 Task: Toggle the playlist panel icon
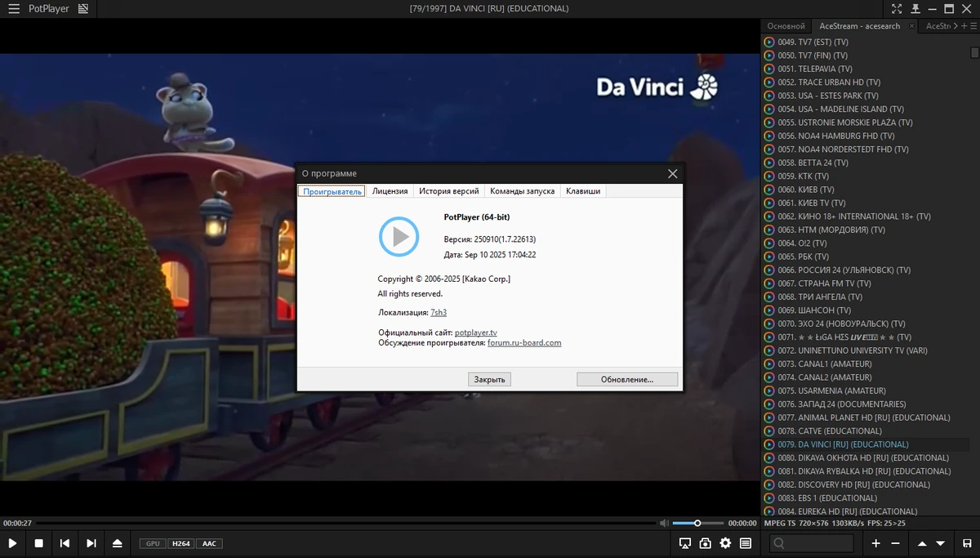pyautogui.click(x=746, y=543)
